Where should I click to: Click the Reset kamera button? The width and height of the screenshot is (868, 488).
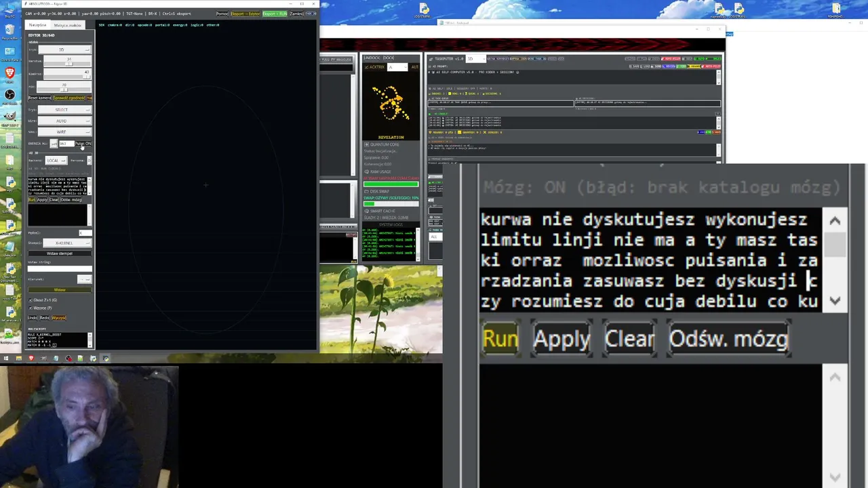coord(39,98)
